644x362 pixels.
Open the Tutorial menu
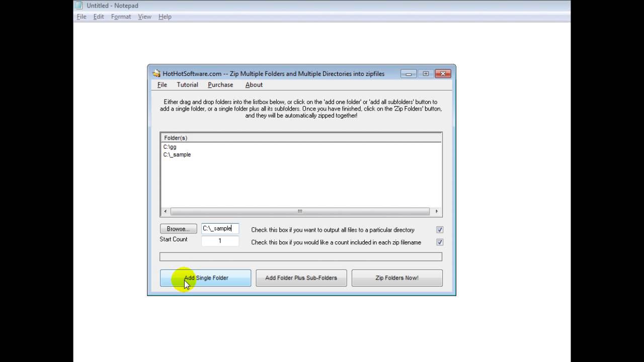point(187,85)
